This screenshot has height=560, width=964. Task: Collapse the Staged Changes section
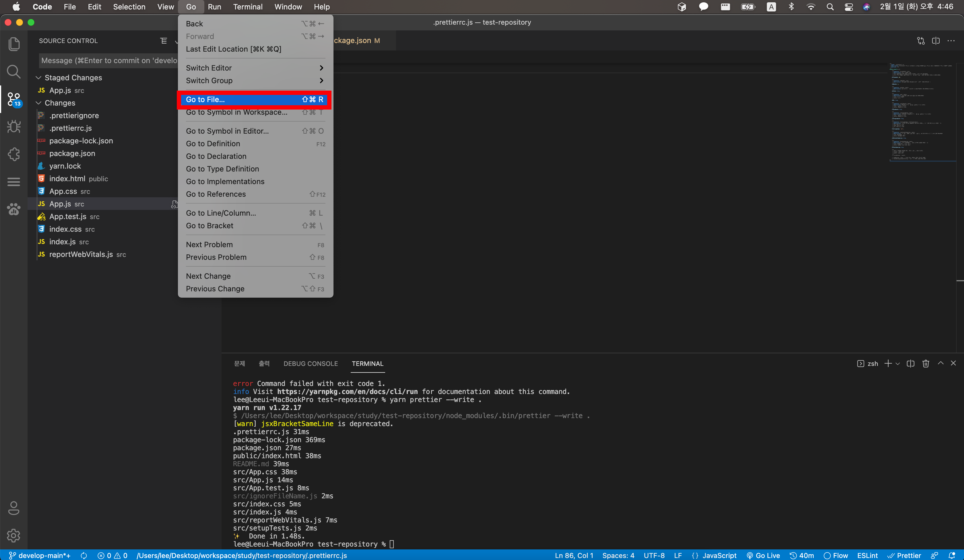[x=38, y=78]
